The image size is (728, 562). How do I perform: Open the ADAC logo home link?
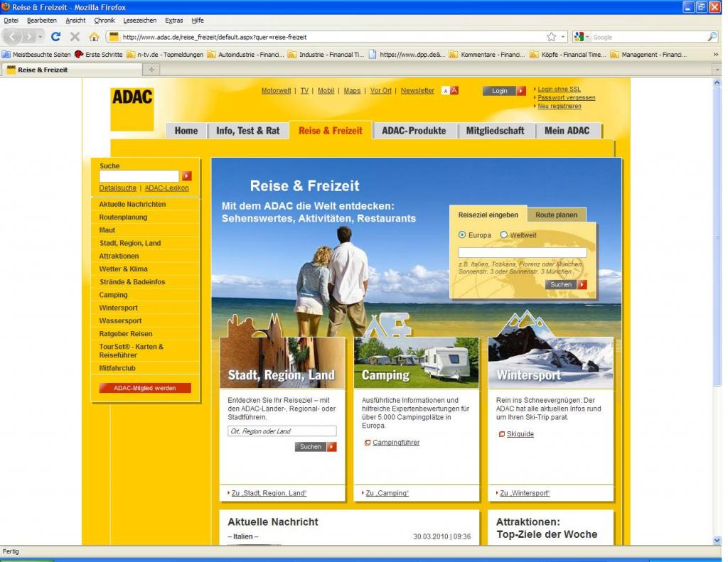tap(132, 109)
